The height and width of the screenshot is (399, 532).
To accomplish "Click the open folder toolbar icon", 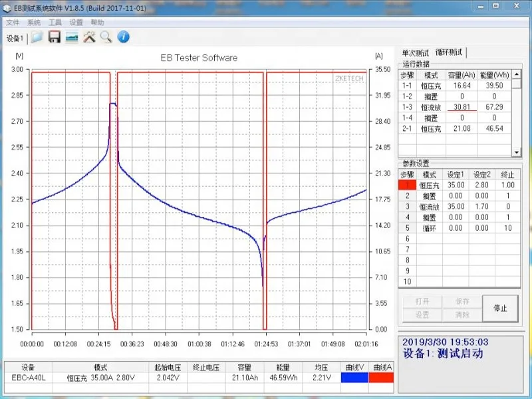I will point(37,37).
